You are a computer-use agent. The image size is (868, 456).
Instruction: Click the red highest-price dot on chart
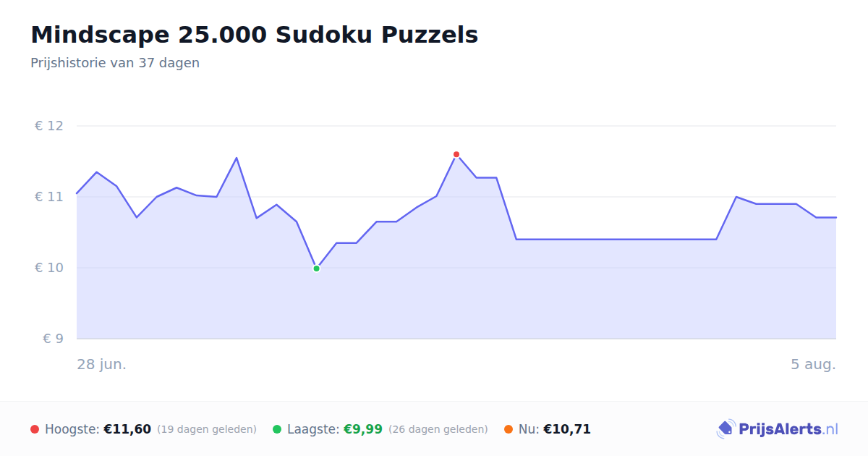click(456, 154)
